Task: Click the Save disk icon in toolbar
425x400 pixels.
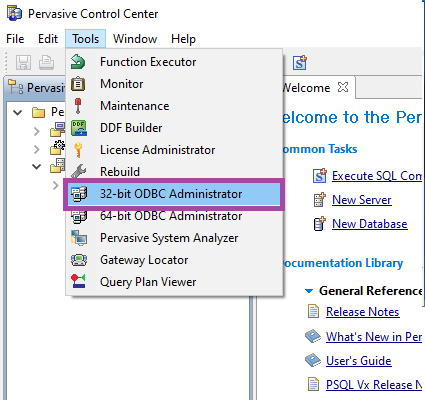Action: coord(23,62)
